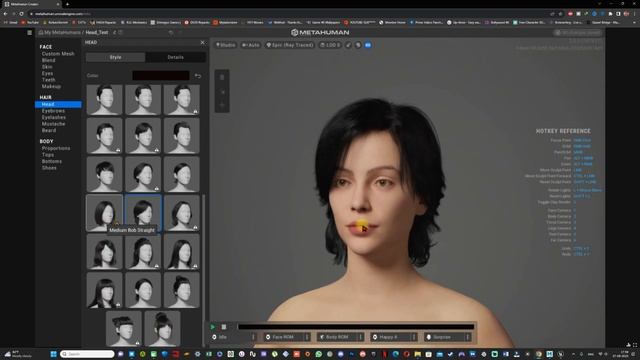
Task: Select Mustache under HAIR
Action: [53, 124]
